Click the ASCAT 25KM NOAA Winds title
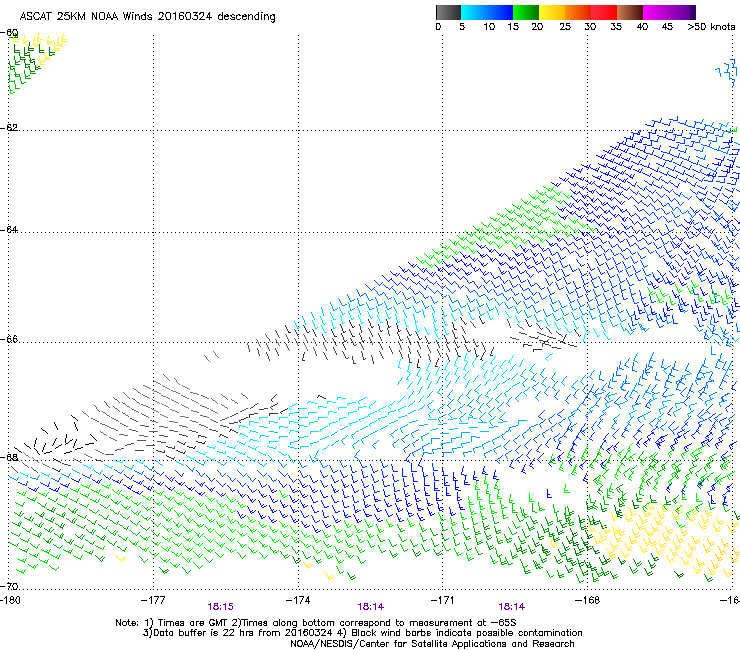Viewport: 740px width, 650px height. tap(148, 17)
